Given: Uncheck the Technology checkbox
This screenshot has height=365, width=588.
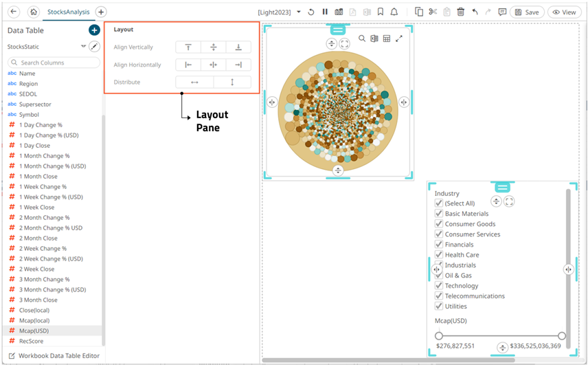Looking at the screenshot, I should (x=439, y=286).
